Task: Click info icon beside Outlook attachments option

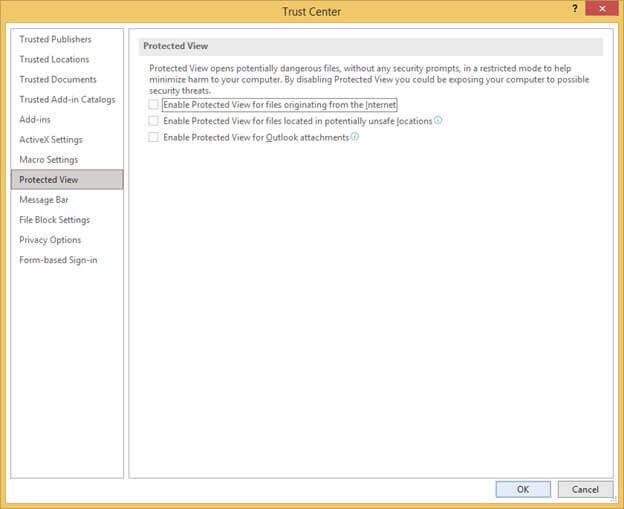Action: pos(355,137)
